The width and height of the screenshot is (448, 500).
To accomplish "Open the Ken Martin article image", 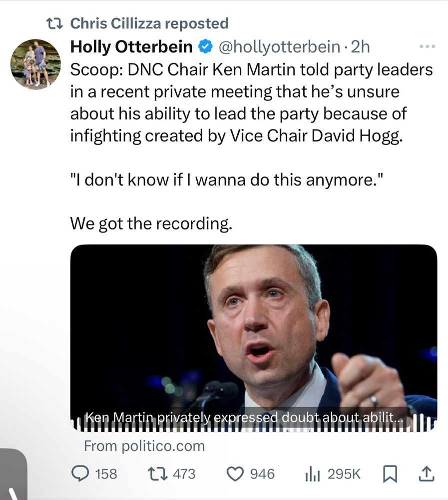I will (x=254, y=338).
